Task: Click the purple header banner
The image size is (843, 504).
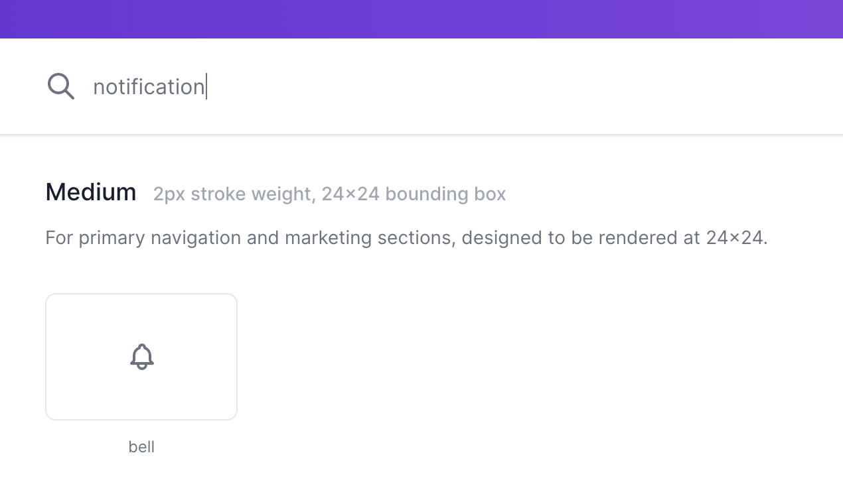Action: pos(421,19)
